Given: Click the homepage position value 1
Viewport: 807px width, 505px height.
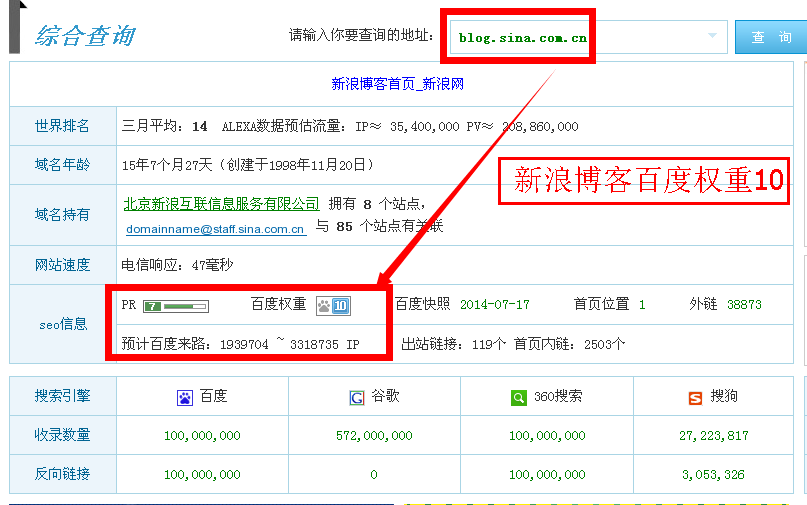Looking at the screenshot, I should pyautogui.click(x=642, y=305).
